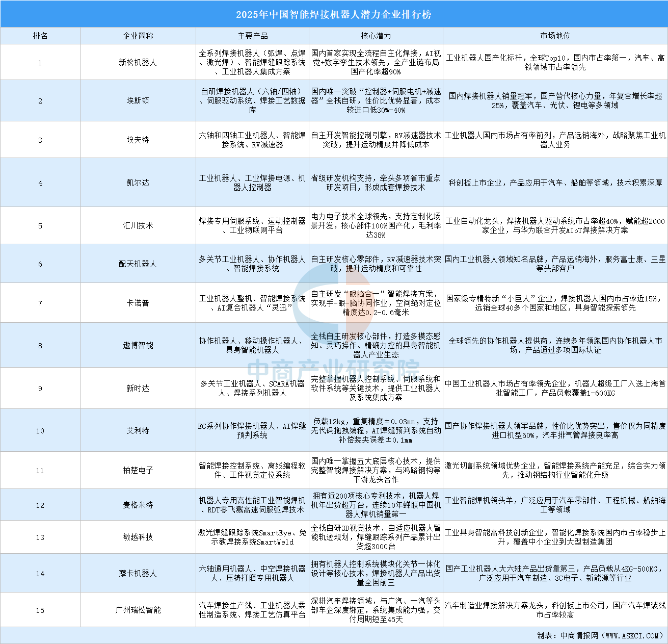Screen dimensions: 668x644
Task: Click company name '摩卡机器人'
Action: tap(138, 573)
